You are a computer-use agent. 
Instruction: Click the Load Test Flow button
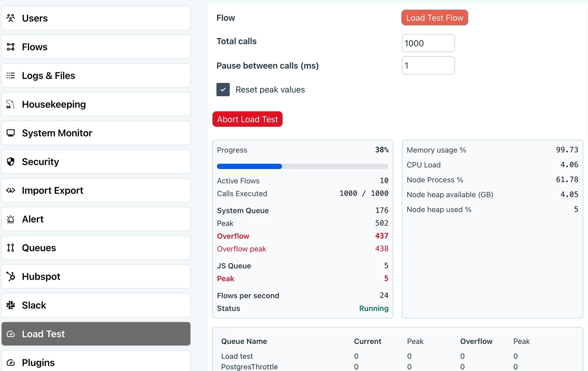pyautogui.click(x=434, y=18)
